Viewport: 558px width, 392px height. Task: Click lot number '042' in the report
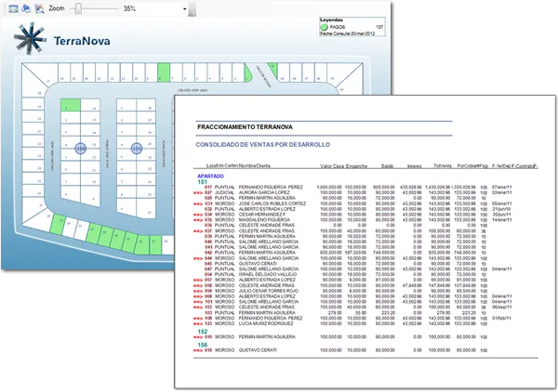click(208, 253)
